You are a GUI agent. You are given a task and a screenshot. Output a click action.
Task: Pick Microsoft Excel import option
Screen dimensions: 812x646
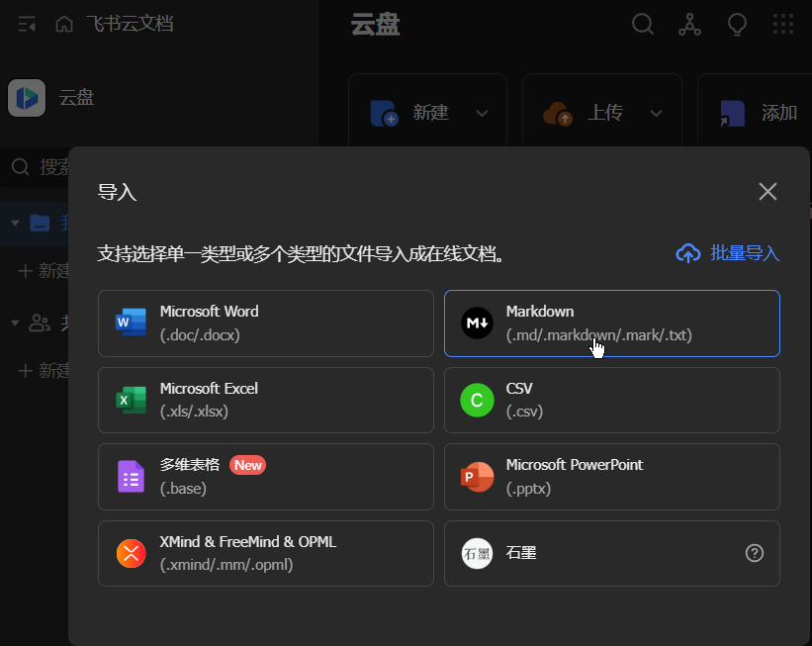click(265, 400)
